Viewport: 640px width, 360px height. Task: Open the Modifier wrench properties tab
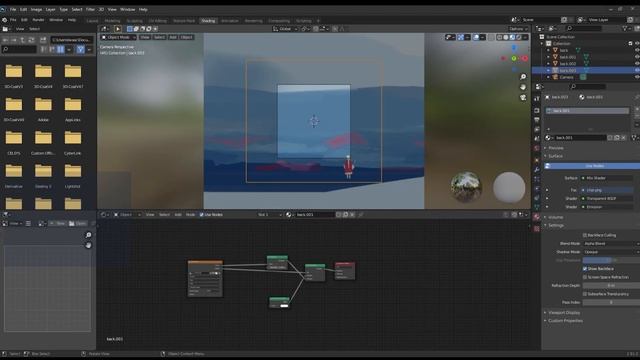coord(536,169)
